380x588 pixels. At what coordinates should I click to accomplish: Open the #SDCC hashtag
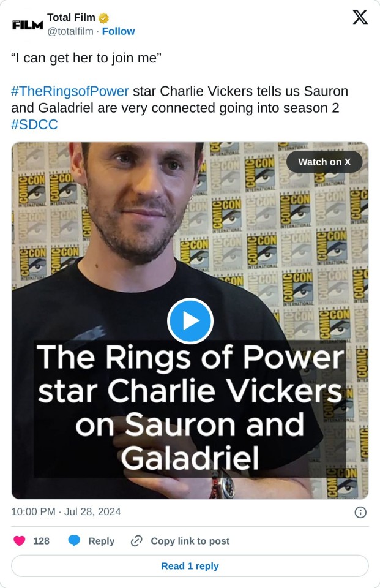pyautogui.click(x=34, y=124)
